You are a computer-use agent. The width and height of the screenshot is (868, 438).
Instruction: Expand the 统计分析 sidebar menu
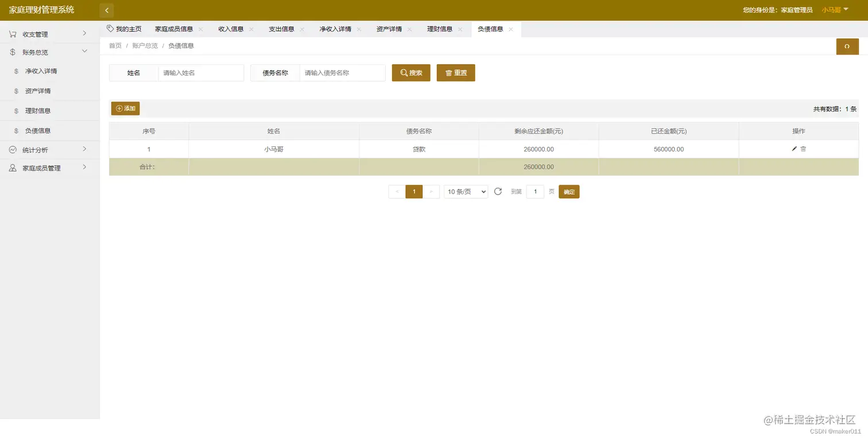[50, 150]
